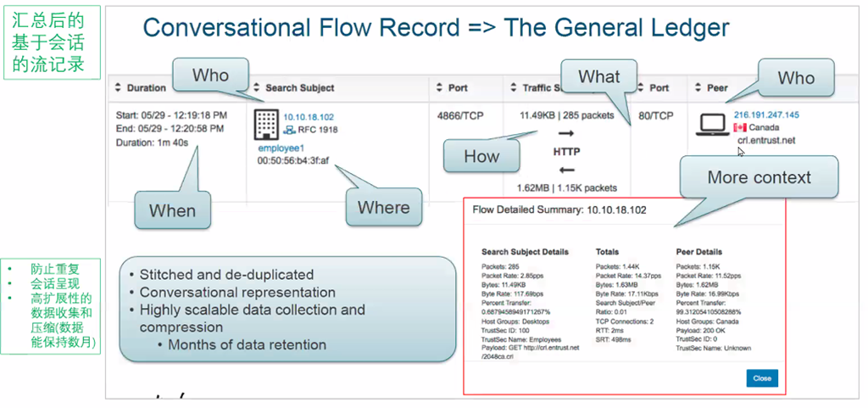Click the right-pointing arrow above HTTP

[x=565, y=133]
